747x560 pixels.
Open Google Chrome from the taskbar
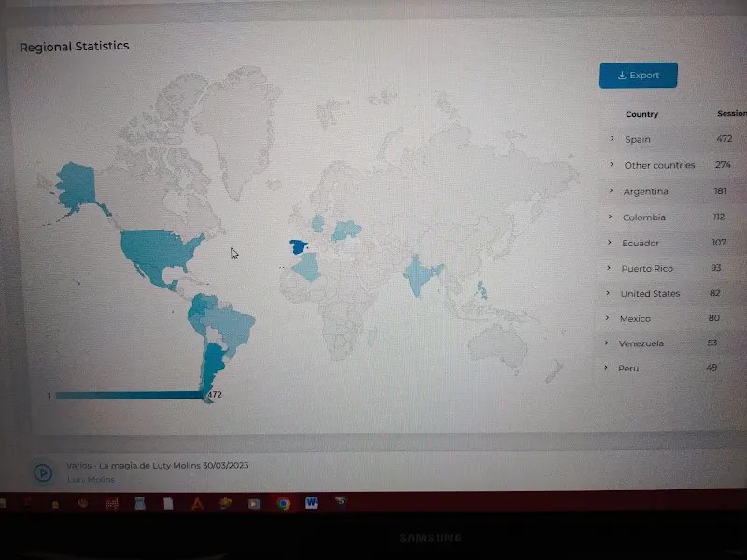284,503
